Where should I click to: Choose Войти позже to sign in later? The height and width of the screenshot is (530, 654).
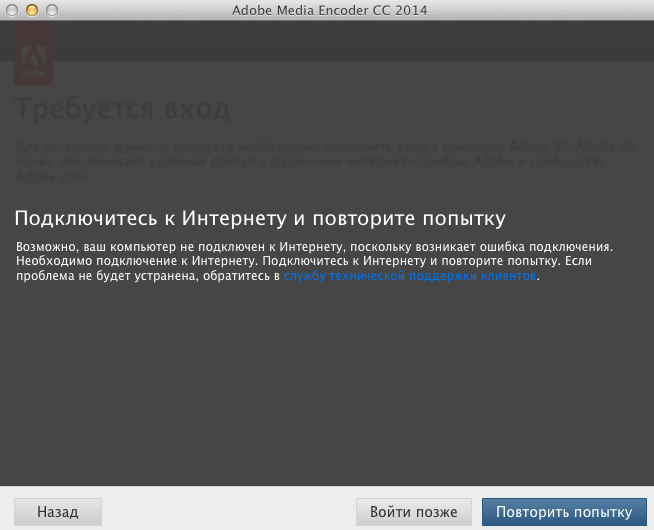(414, 512)
